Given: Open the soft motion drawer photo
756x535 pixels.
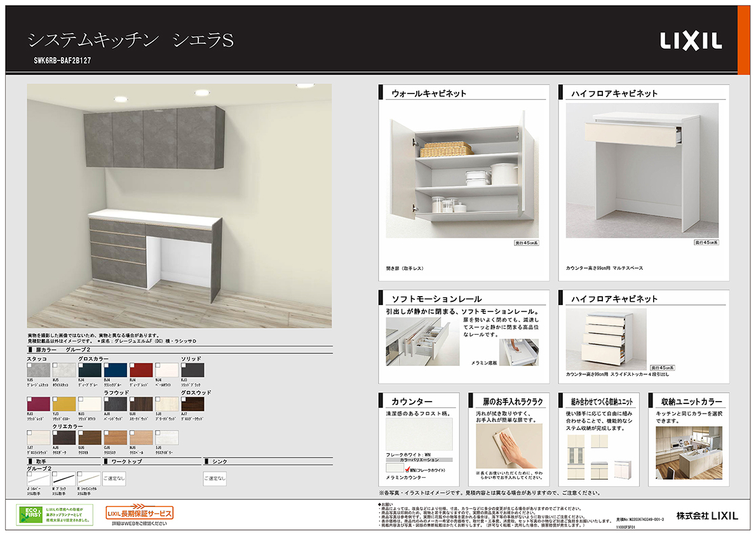Looking at the screenshot, I should tap(422, 342).
